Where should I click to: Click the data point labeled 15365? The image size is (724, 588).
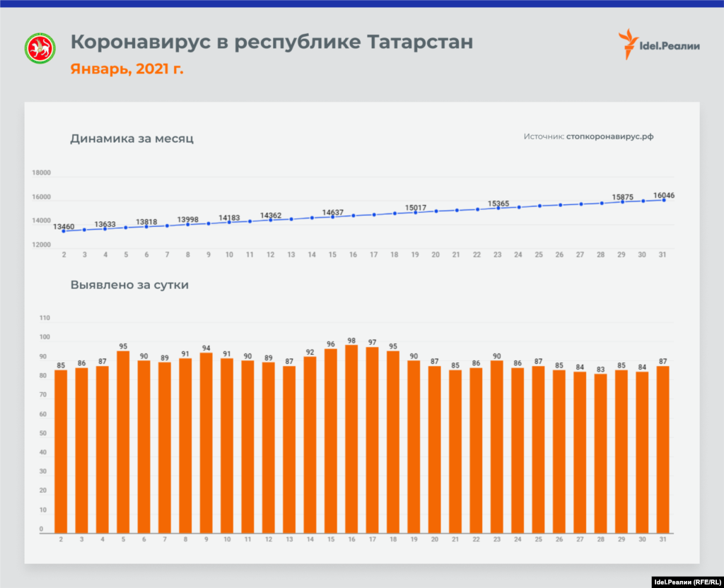[498, 208]
